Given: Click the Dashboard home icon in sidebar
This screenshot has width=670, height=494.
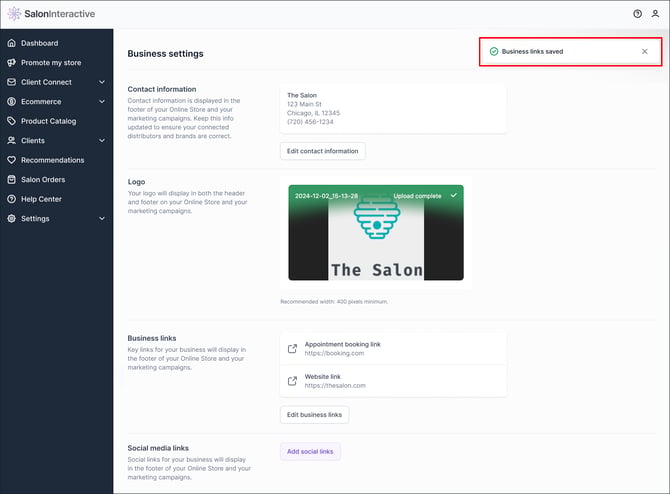Looking at the screenshot, I should click(x=11, y=43).
